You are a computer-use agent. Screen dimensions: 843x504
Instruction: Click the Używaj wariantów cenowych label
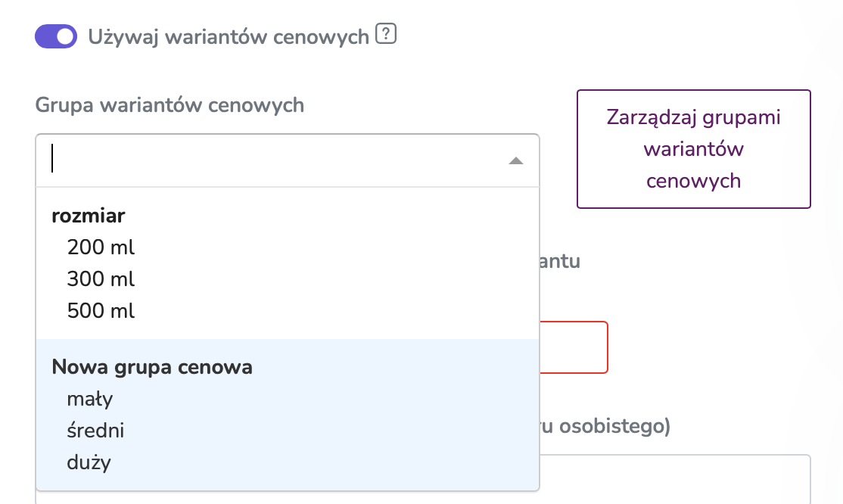click(229, 36)
